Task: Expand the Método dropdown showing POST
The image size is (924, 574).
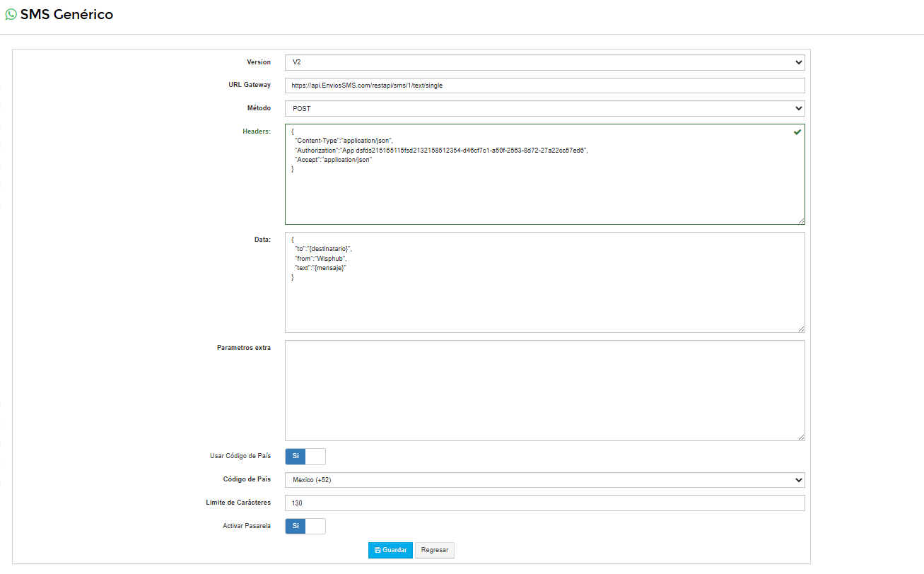Action: (x=544, y=109)
